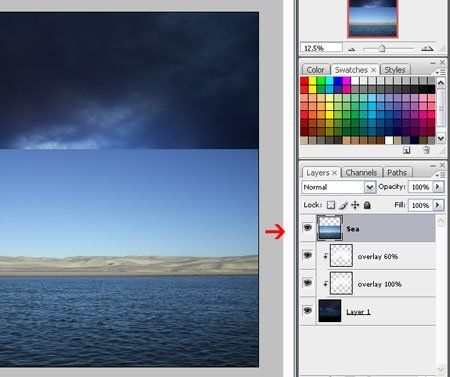This screenshot has height=377, width=450.
Task: Collapse the Layers panel group
Action: click(433, 165)
